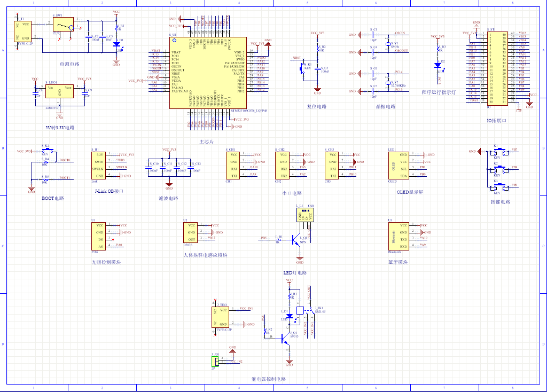Select the S_CH3 serial header
547x392 pixels.
point(332,166)
